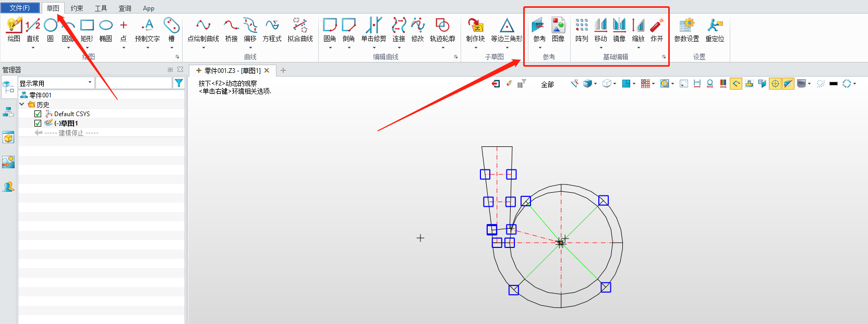Open the 显示常用 dropdown list

coord(90,83)
